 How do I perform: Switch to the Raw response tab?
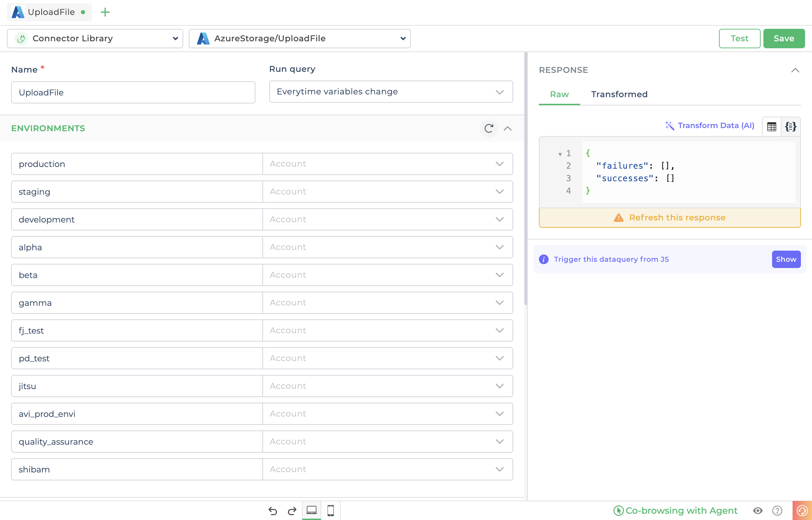[x=559, y=94]
